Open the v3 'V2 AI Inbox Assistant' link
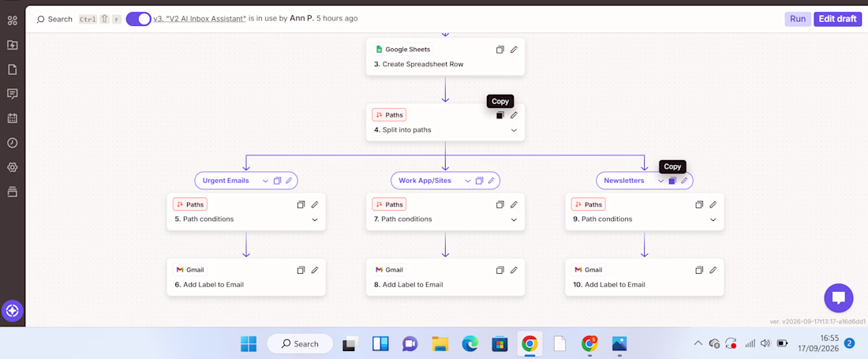The image size is (868, 359). click(200, 18)
